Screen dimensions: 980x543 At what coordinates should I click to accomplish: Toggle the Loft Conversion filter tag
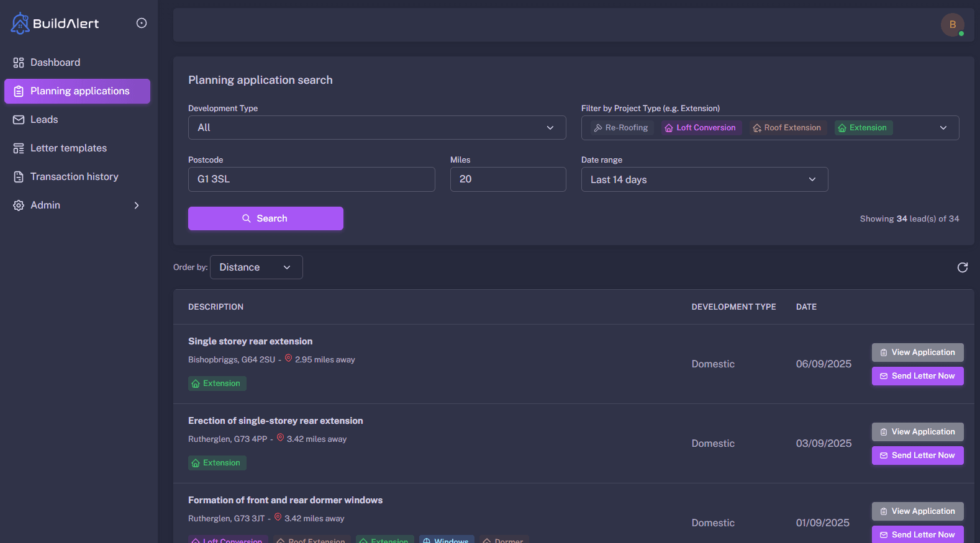pos(701,128)
